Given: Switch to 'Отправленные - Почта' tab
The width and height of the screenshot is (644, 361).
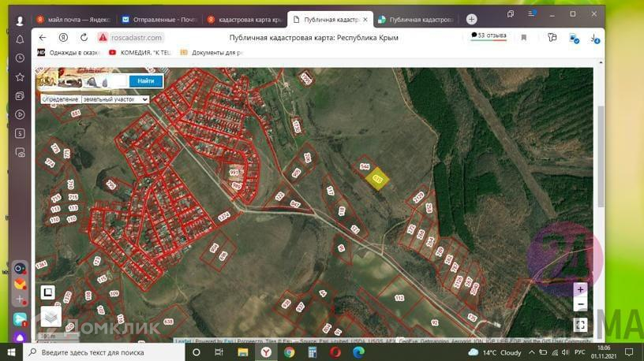Looking at the screenshot, I should click(x=159, y=19).
